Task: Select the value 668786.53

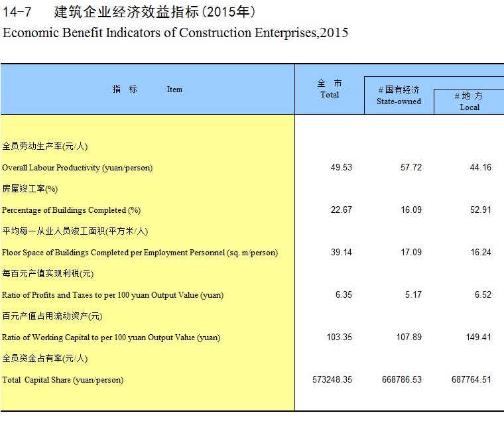Action: click(402, 380)
